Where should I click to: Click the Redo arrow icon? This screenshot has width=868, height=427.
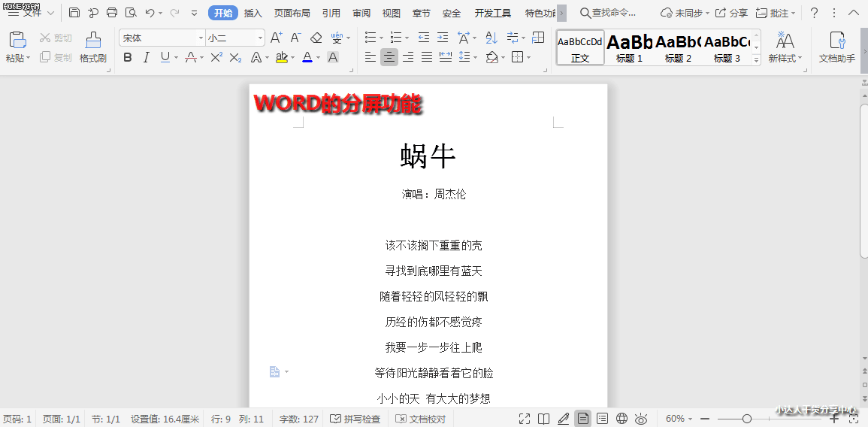click(x=174, y=13)
